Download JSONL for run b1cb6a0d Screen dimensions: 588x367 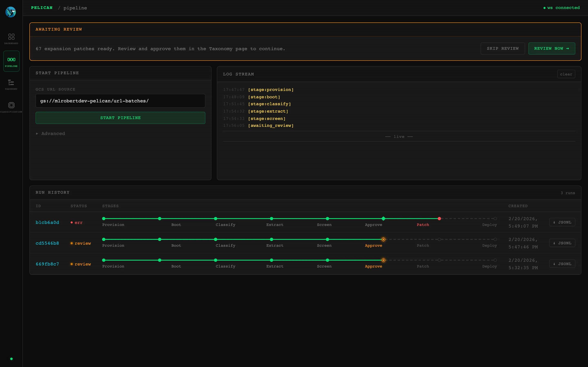[562, 222]
